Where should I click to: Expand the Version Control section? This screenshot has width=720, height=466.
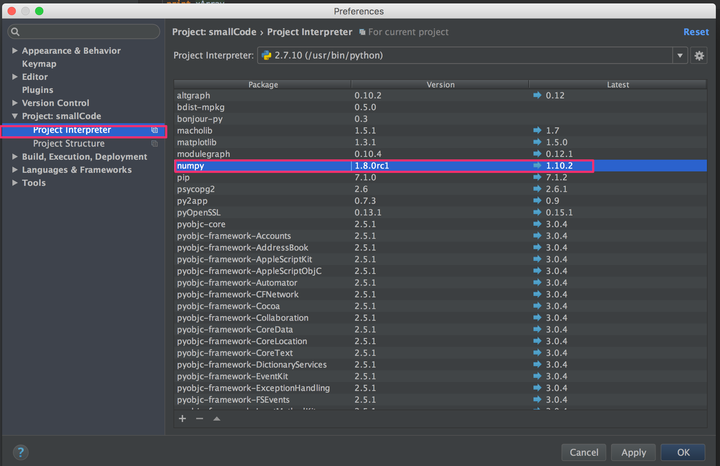pos(15,103)
